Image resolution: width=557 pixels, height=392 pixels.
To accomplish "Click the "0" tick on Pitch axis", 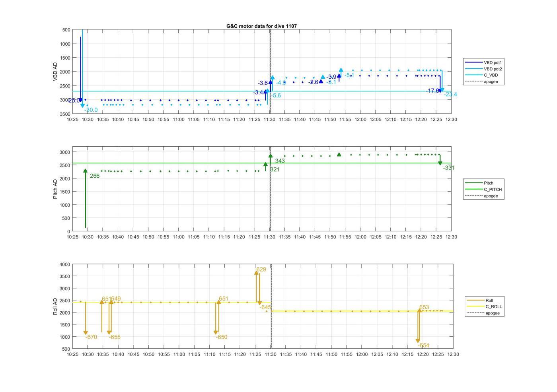I will tap(69, 231).
